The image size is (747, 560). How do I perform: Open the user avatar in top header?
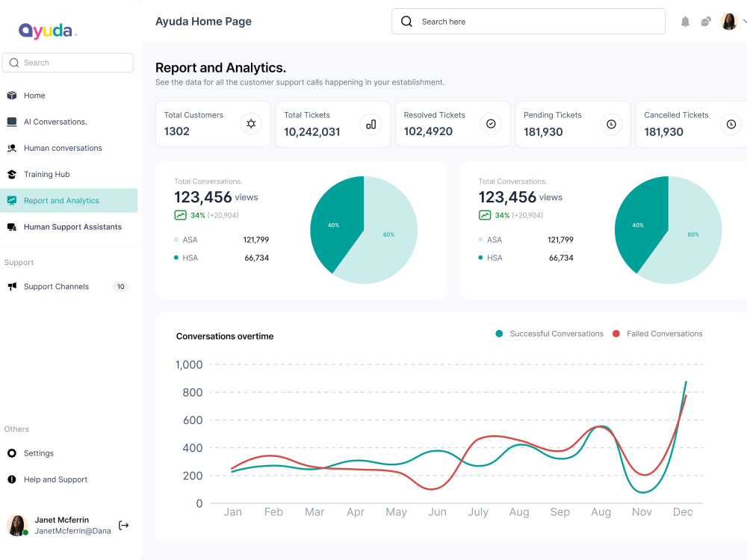coord(729,22)
